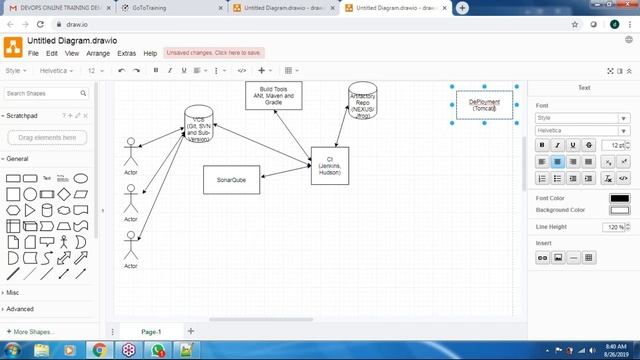Click the subscript icon in Text panel
Screen dimensions: 640x360
click(x=608, y=162)
